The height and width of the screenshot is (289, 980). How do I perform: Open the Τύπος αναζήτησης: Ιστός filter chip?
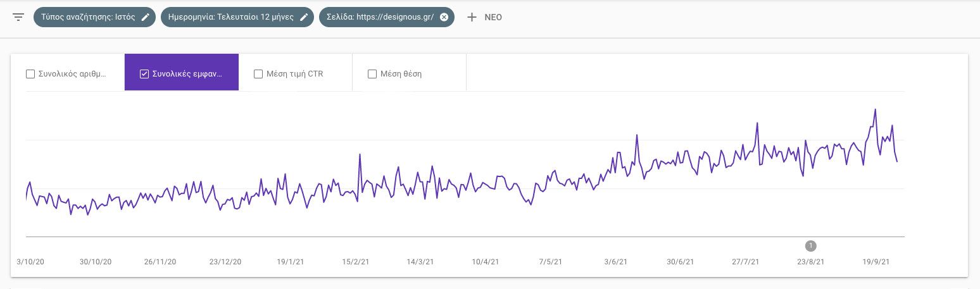point(88,17)
